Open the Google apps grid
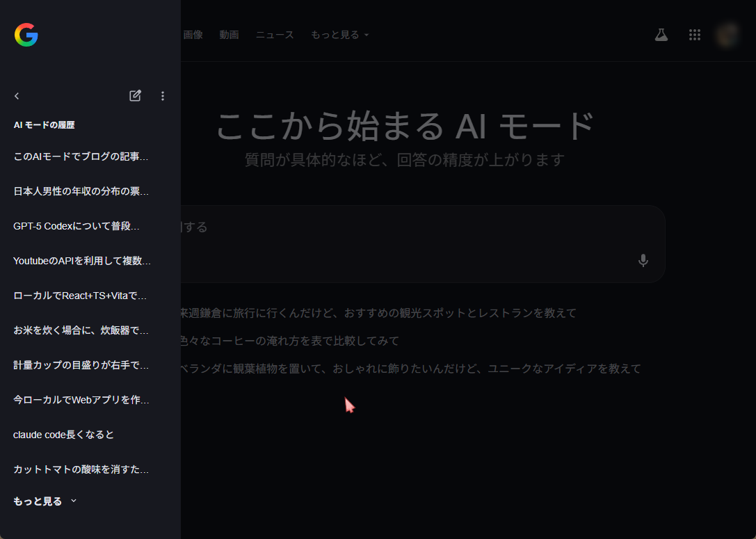756x539 pixels. [x=694, y=35]
